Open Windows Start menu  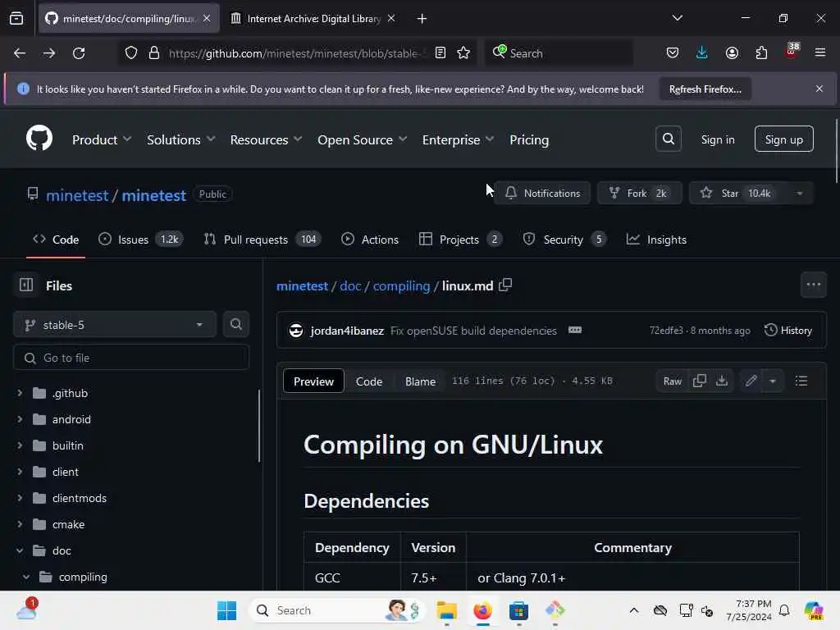pos(226,610)
